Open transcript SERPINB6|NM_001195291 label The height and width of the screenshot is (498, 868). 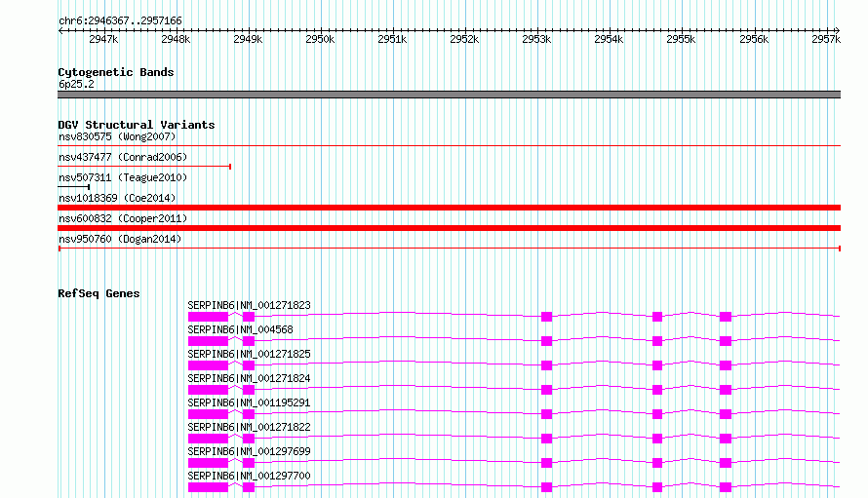pyautogui.click(x=249, y=402)
